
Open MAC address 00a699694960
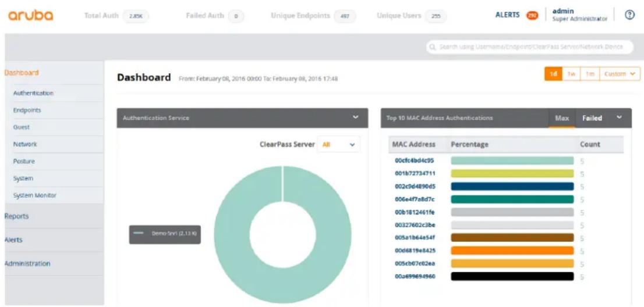(x=415, y=276)
